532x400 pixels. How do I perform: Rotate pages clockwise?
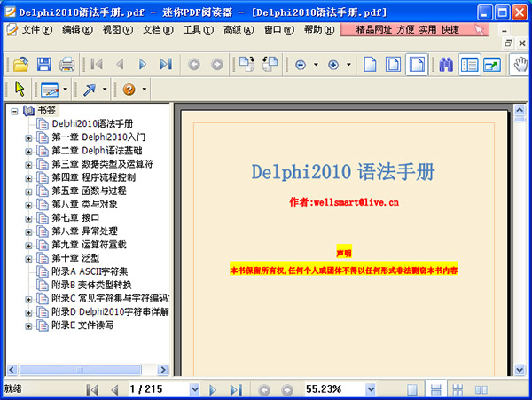point(247,64)
